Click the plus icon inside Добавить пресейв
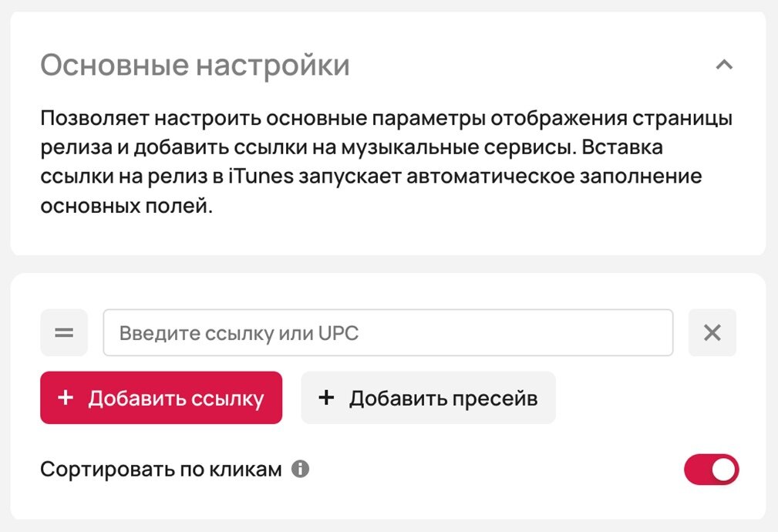This screenshot has height=532, width=778. click(326, 398)
